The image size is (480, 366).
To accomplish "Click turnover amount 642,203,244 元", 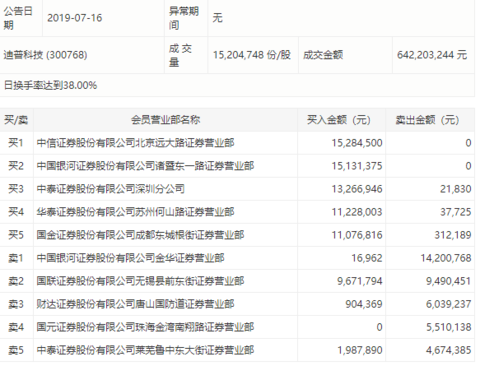I will pos(432,55).
